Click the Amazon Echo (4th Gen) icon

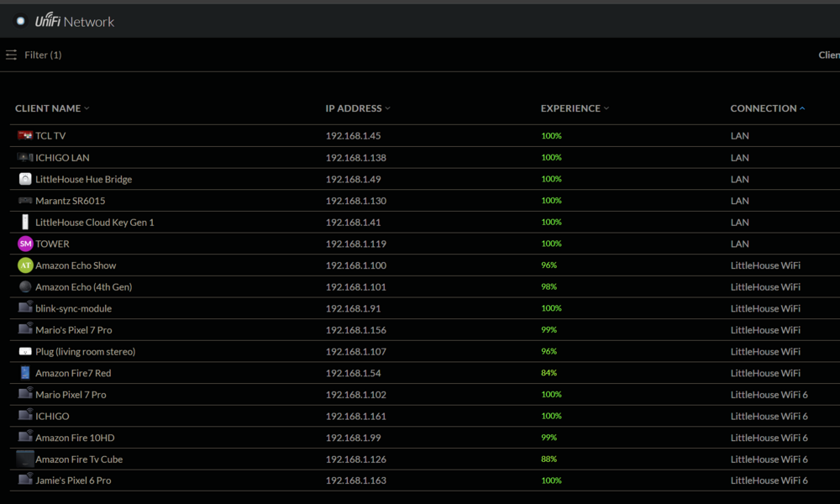click(x=25, y=286)
